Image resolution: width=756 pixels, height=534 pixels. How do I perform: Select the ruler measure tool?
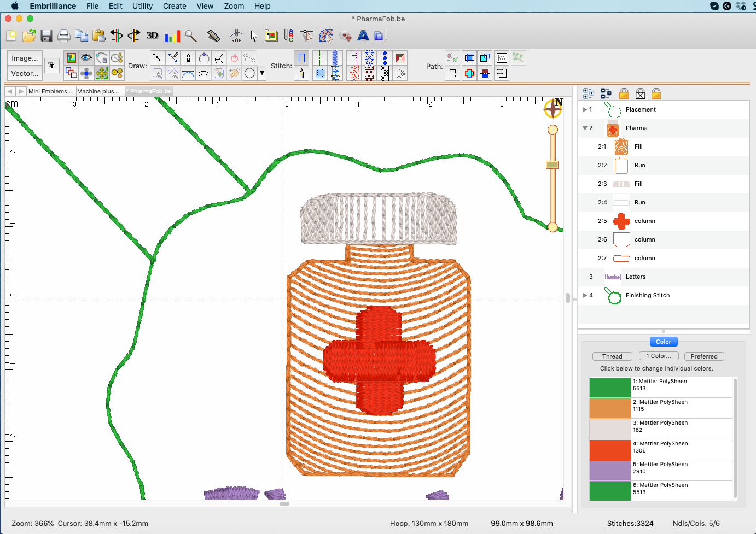pyautogui.click(x=214, y=36)
